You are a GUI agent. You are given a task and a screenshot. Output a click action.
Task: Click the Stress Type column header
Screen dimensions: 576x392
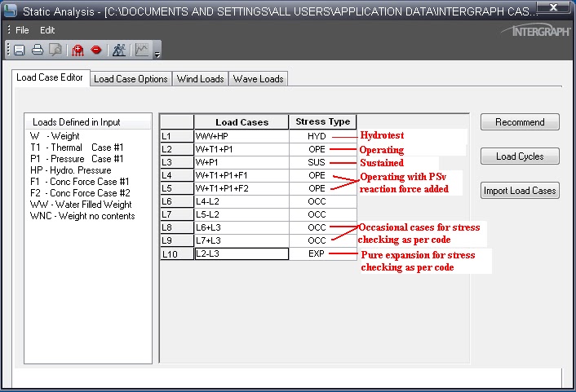pyautogui.click(x=323, y=122)
